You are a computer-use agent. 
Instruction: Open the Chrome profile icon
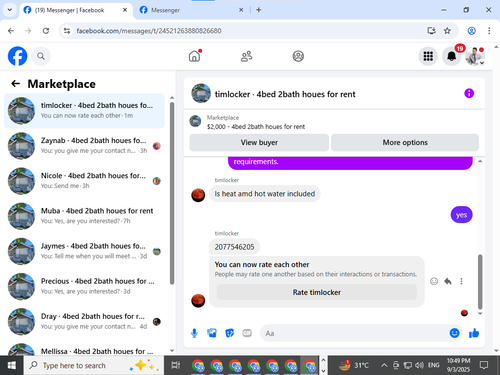(x=471, y=31)
